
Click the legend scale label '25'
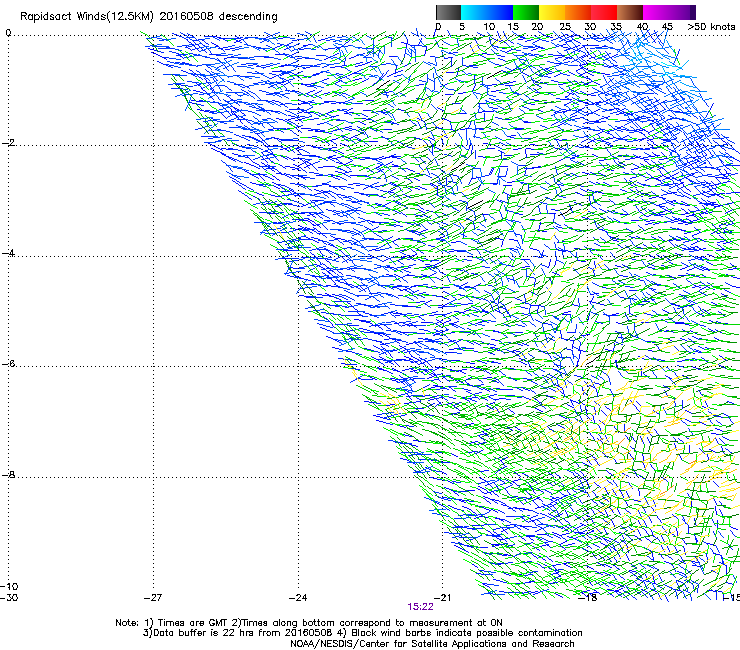[564, 27]
